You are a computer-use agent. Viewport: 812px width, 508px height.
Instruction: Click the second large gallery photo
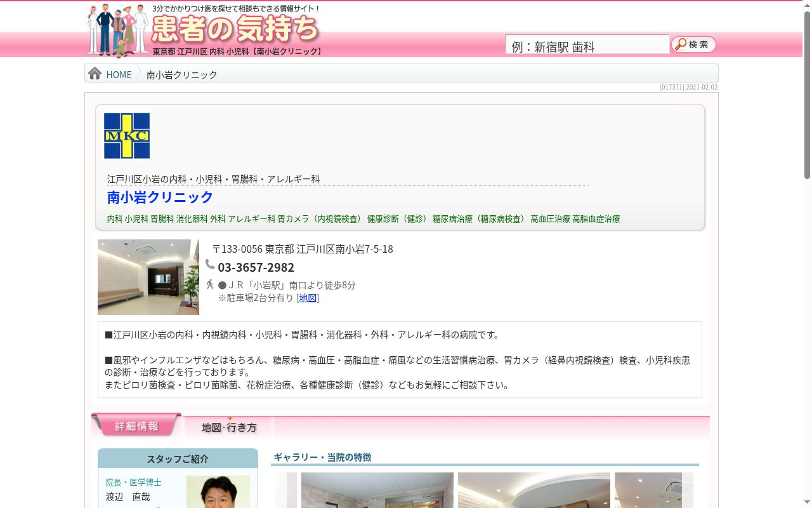coord(534,490)
